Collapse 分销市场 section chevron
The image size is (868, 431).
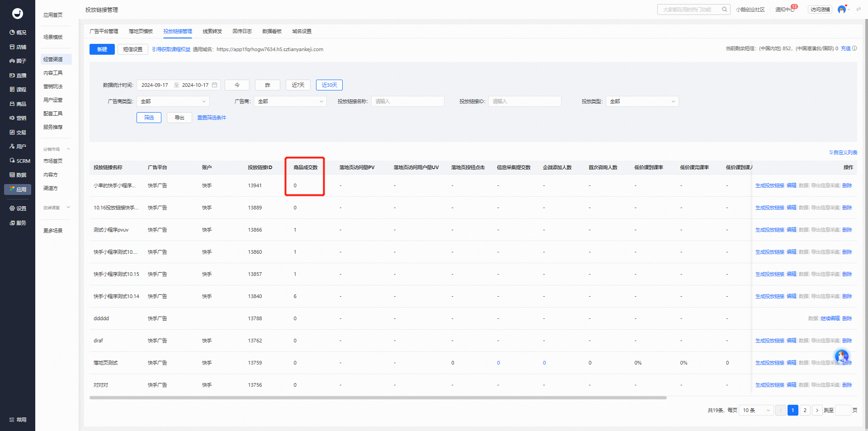[x=68, y=149]
